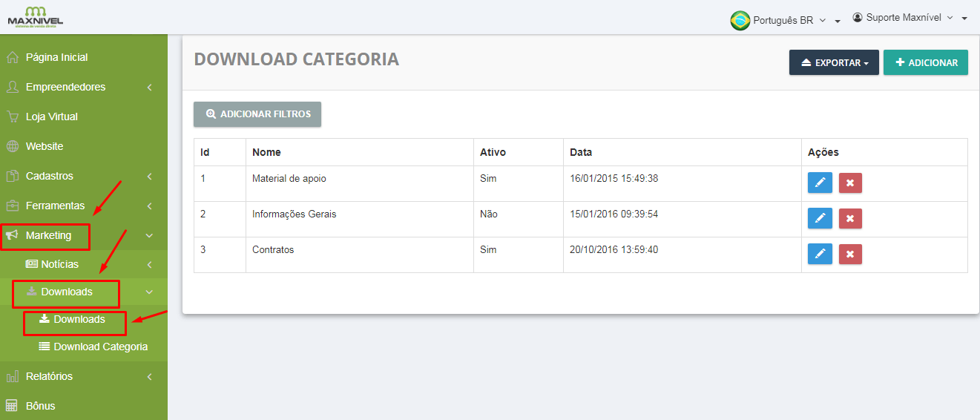Click the Página Inicial home icon
Screen dimensions: 980x420
tap(12, 57)
